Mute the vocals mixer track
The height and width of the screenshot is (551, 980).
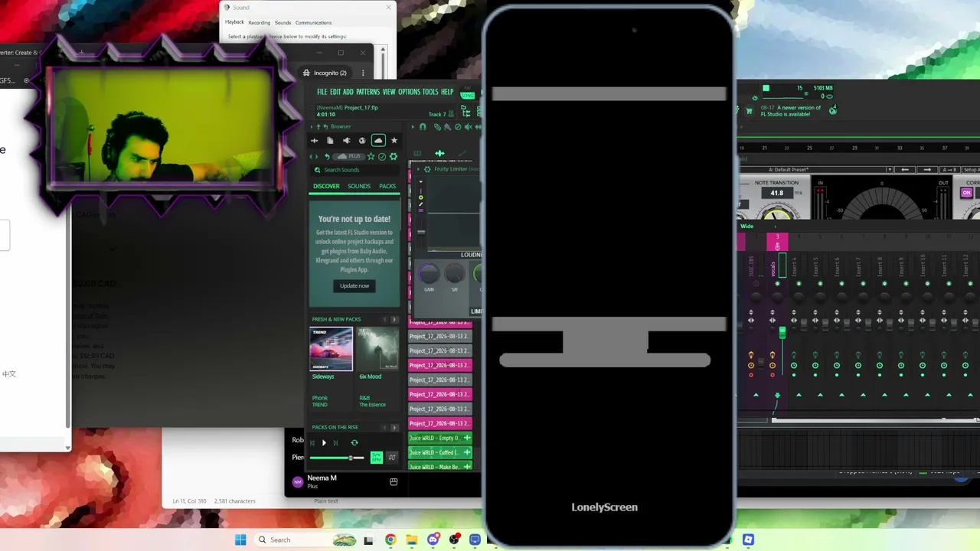point(777,284)
